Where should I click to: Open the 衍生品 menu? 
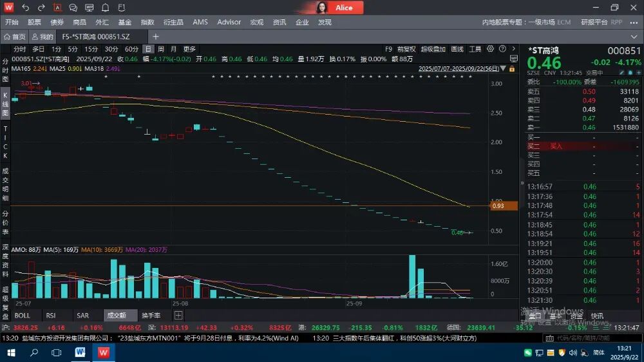coord(173,22)
